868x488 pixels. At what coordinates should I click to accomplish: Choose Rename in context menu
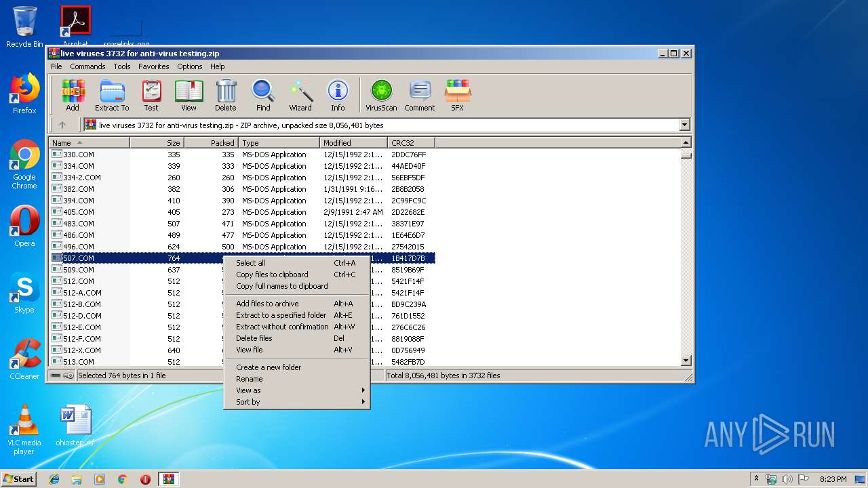coord(296,379)
